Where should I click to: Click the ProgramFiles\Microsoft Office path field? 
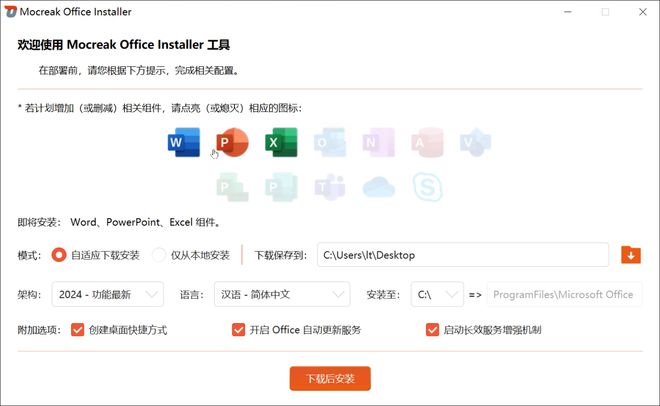click(564, 294)
